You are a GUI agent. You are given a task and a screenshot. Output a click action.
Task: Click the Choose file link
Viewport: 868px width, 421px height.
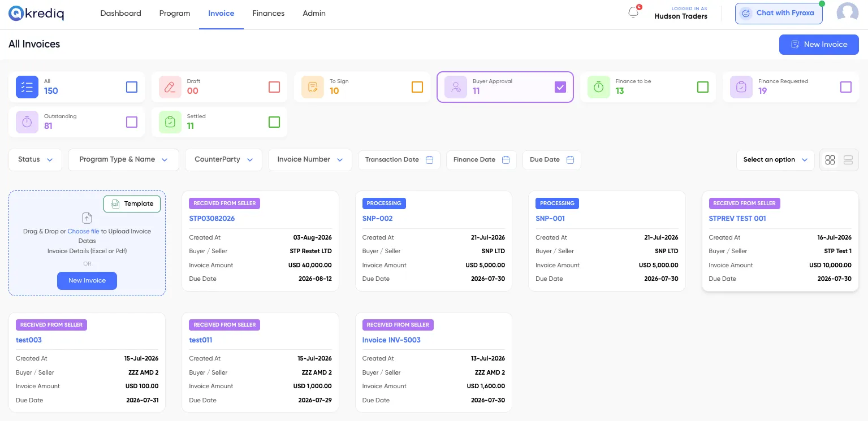tap(83, 231)
